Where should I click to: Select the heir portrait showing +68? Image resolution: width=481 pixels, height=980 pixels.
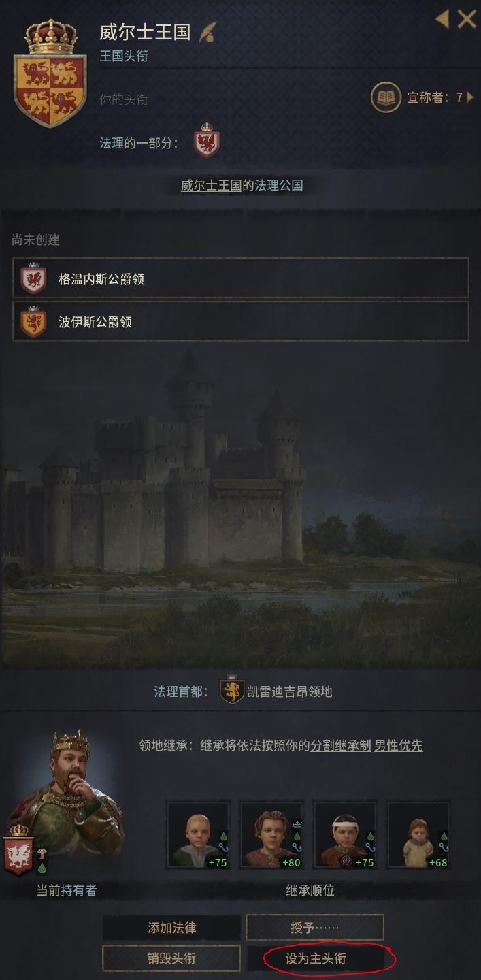[x=418, y=835]
